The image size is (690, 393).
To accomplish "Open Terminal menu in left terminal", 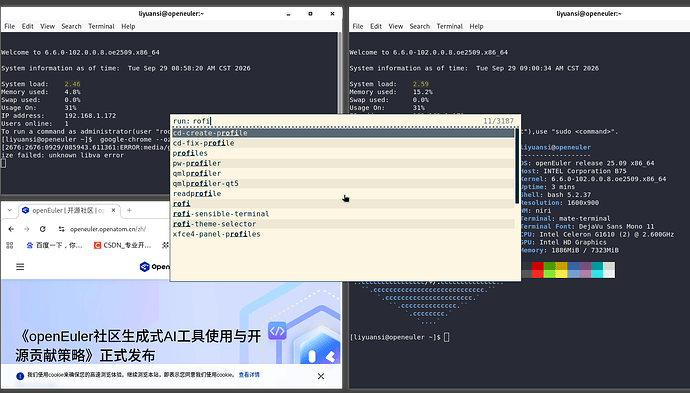I will [x=101, y=26].
